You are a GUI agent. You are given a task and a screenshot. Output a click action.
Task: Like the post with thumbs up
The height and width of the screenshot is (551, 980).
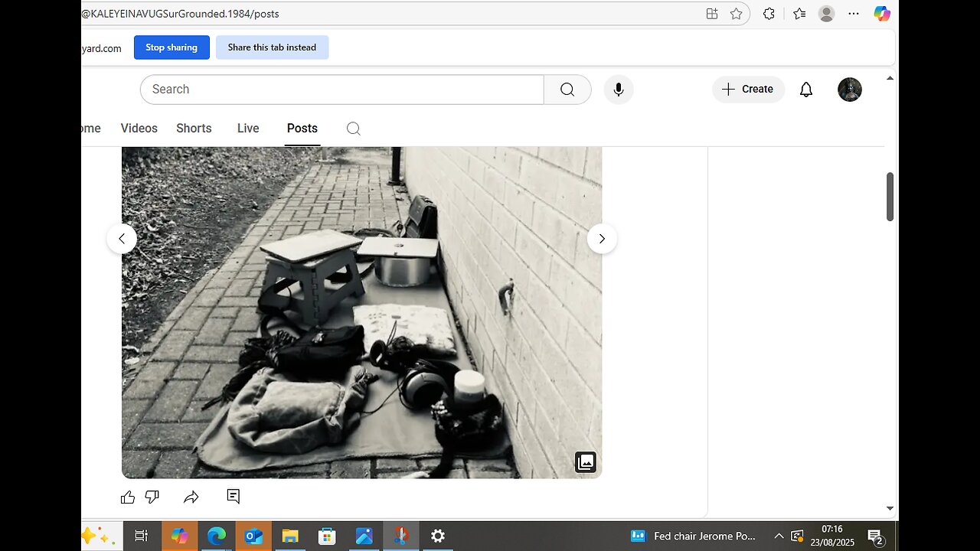[128, 497]
